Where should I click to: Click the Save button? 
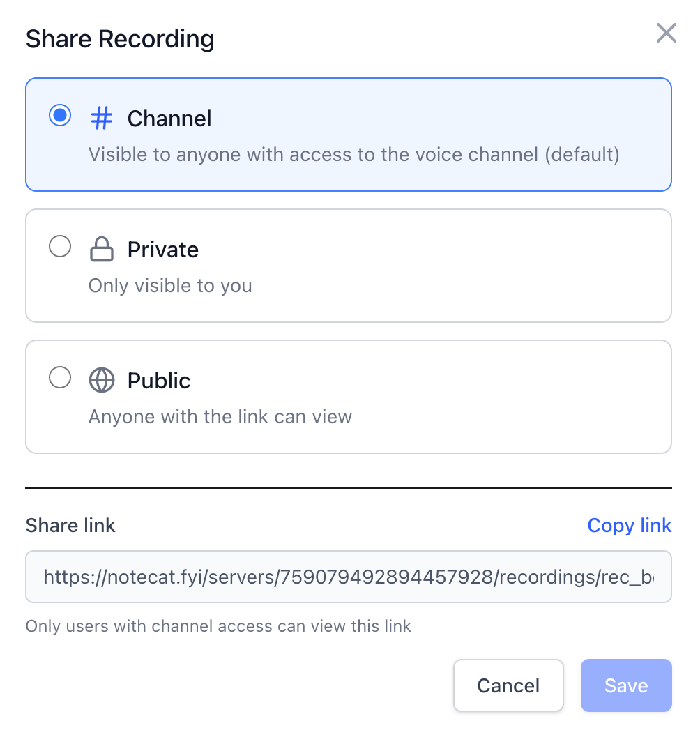pos(625,685)
